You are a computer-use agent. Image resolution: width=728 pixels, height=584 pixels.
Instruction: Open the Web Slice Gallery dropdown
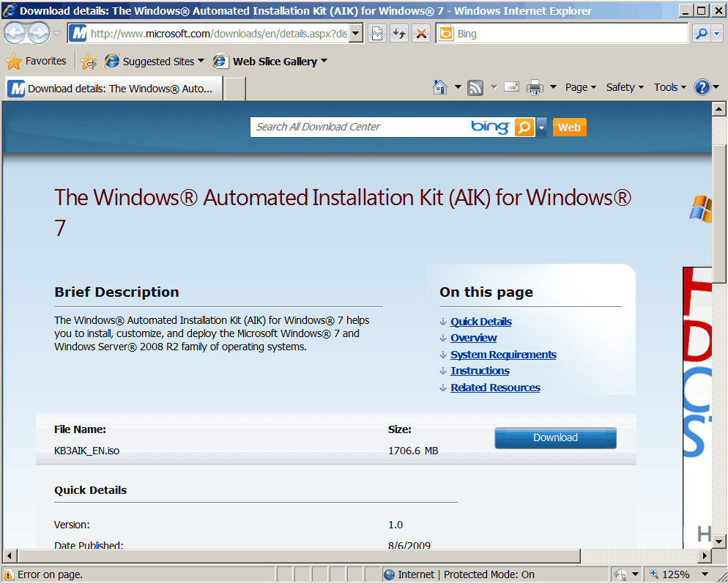click(x=270, y=62)
